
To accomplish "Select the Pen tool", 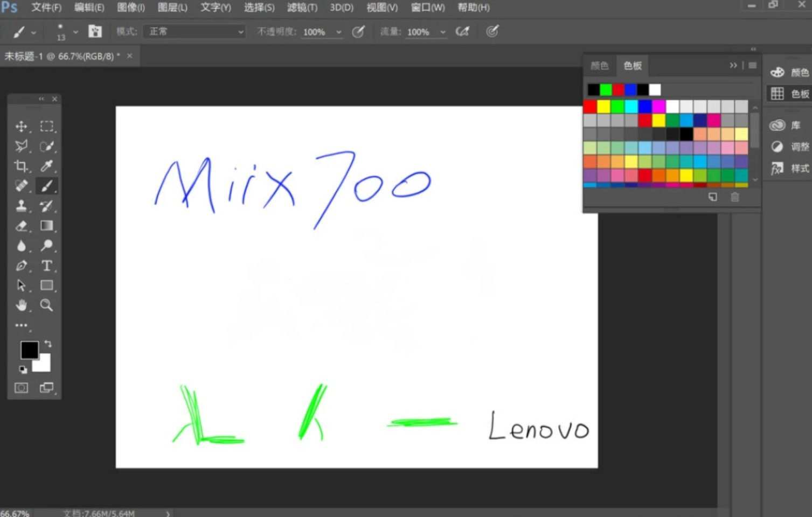I will tap(21, 266).
